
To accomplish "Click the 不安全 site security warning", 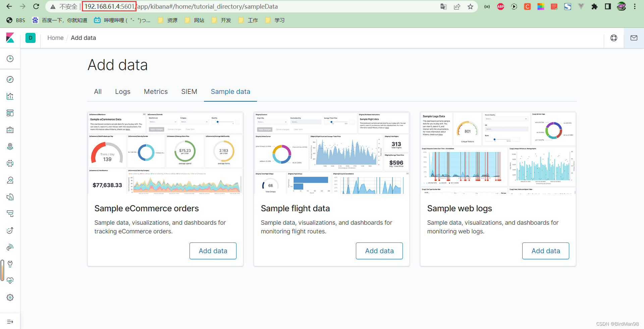I will pyautogui.click(x=64, y=6).
